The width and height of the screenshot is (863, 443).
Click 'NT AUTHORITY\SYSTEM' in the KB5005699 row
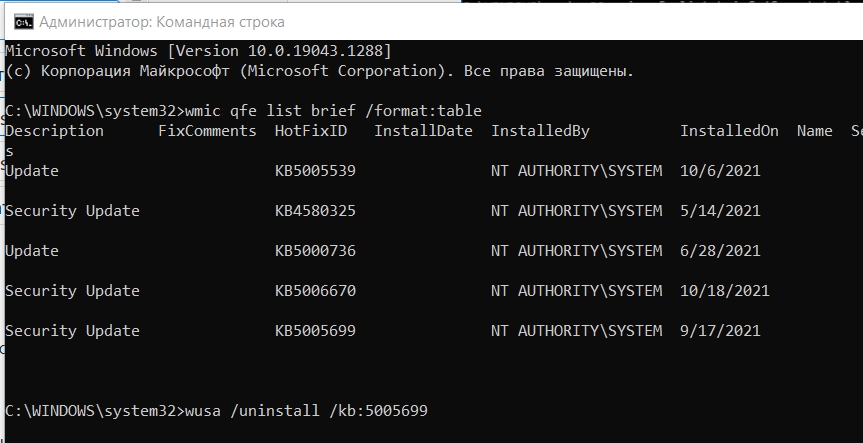(576, 331)
